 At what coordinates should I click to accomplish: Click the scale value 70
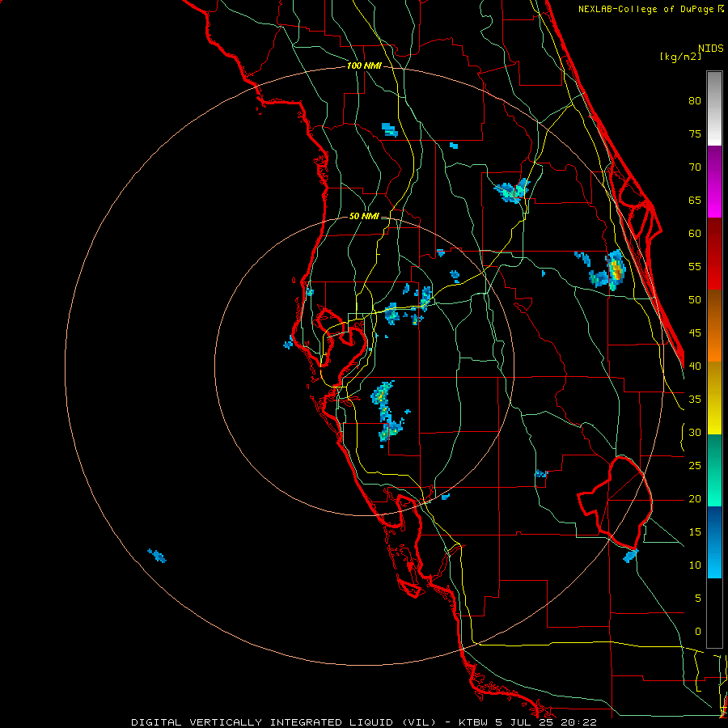point(695,167)
